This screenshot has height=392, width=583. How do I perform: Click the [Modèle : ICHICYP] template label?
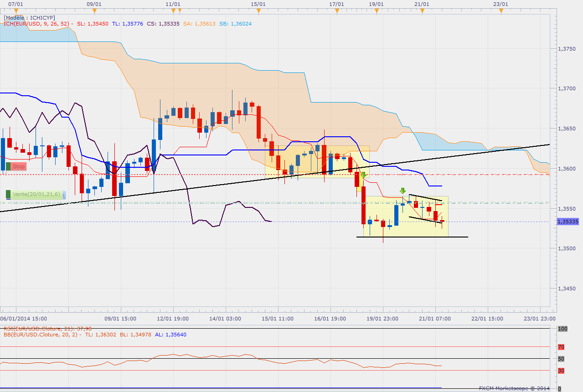pos(29,17)
